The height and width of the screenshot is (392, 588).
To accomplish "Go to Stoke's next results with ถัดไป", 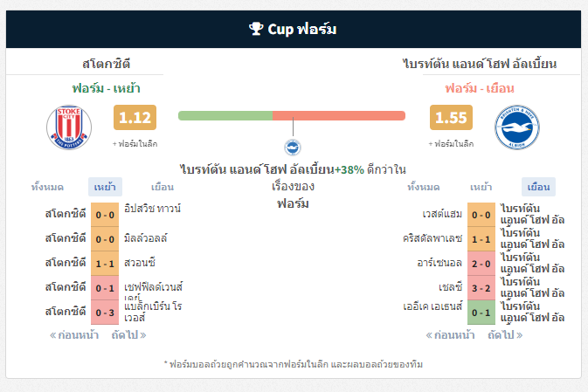I will pyautogui.click(x=128, y=334).
